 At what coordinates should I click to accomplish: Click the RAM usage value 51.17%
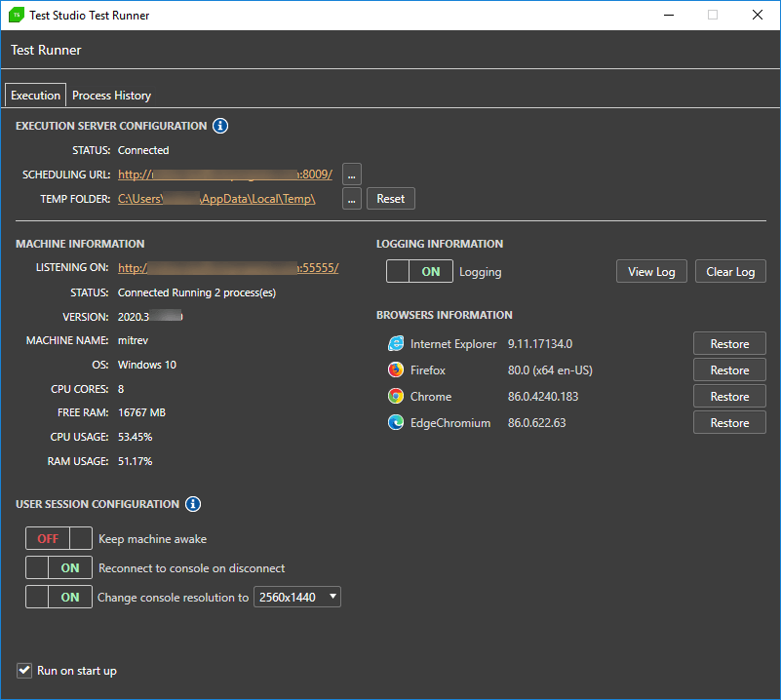[135, 461]
